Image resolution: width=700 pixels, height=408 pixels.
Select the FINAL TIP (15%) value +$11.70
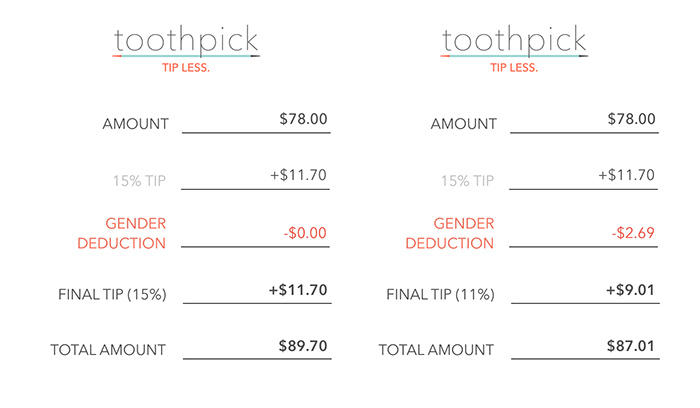pyautogui.click(x=298, y=290)
